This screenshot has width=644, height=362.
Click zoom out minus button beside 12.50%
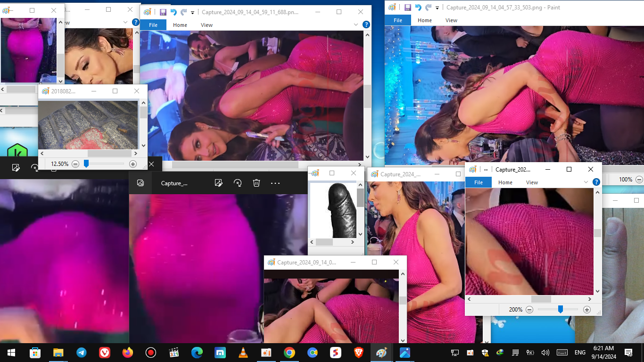pos(75,164)
